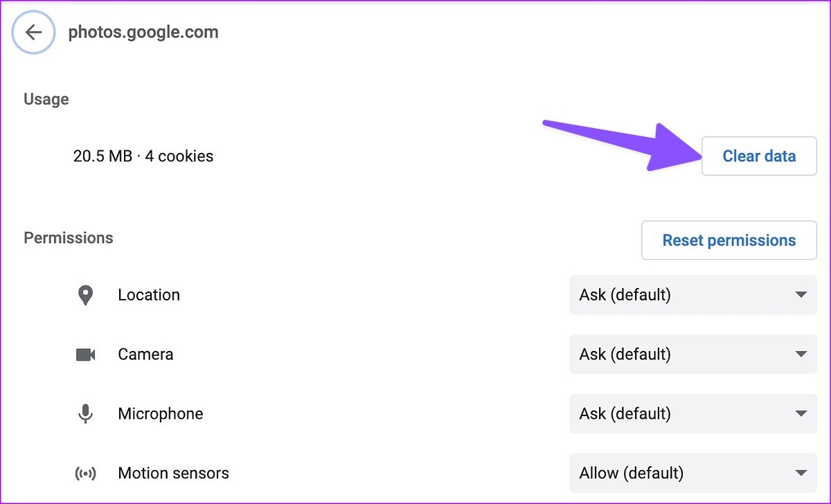Viewport: 831px width, 504px height.
Task: Click the back arrow icon
Action: click(x=33, y=32)
